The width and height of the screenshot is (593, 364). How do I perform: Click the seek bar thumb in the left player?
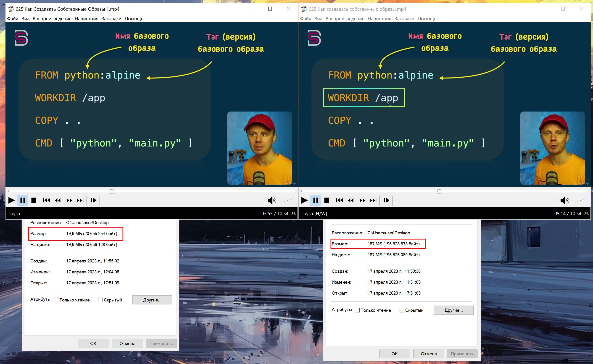[111, 191]
